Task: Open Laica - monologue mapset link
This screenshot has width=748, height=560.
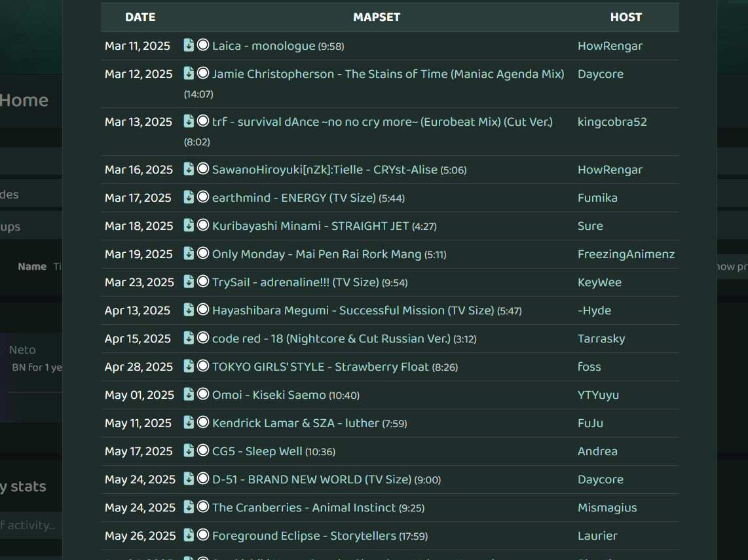Action: (x=264, y=46)
